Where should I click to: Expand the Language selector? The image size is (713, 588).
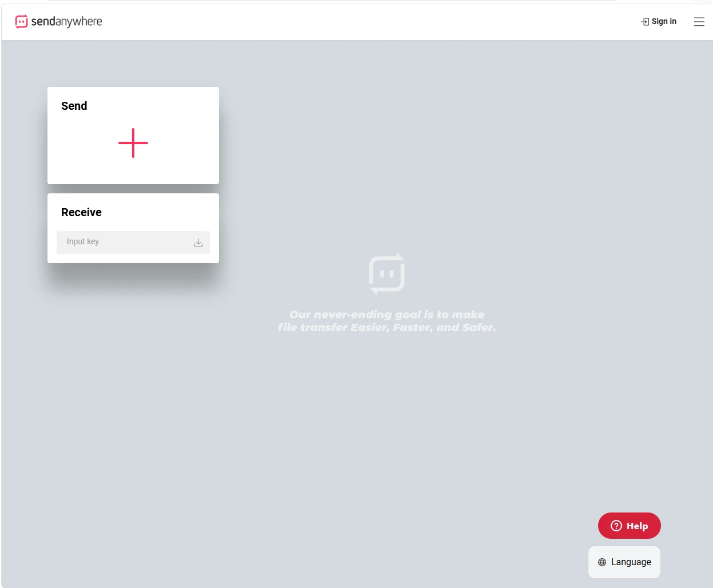click(x=624, y=562)
